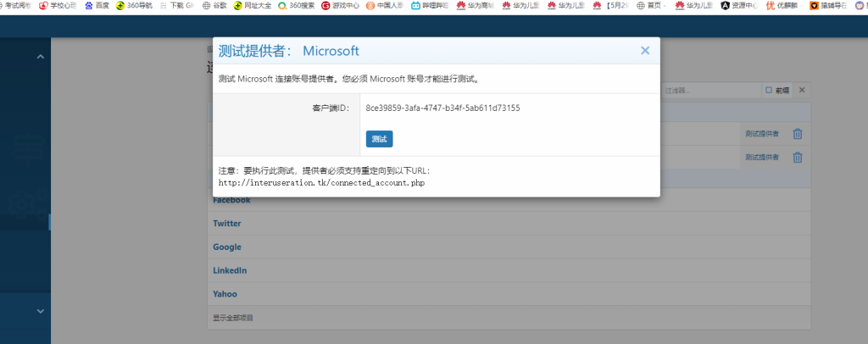Collapse sidebar section with the up chevron
The width and height of the screenshot is (868, 344).
pos(41,57)
